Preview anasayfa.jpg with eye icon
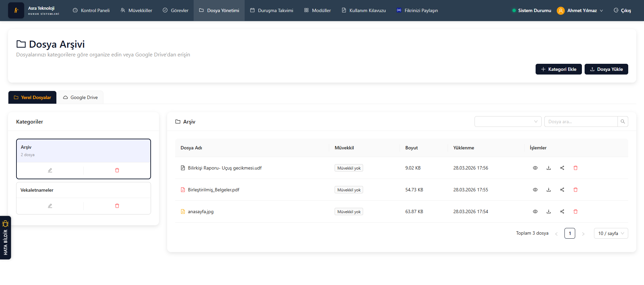 pyautogui.click(x=535, y=211)
